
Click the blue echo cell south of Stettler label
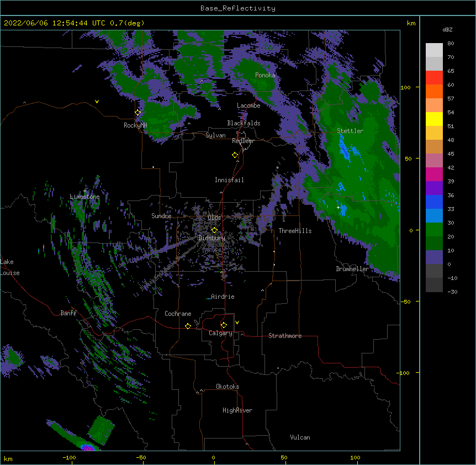pyautogui.click(x=344, y=149)
